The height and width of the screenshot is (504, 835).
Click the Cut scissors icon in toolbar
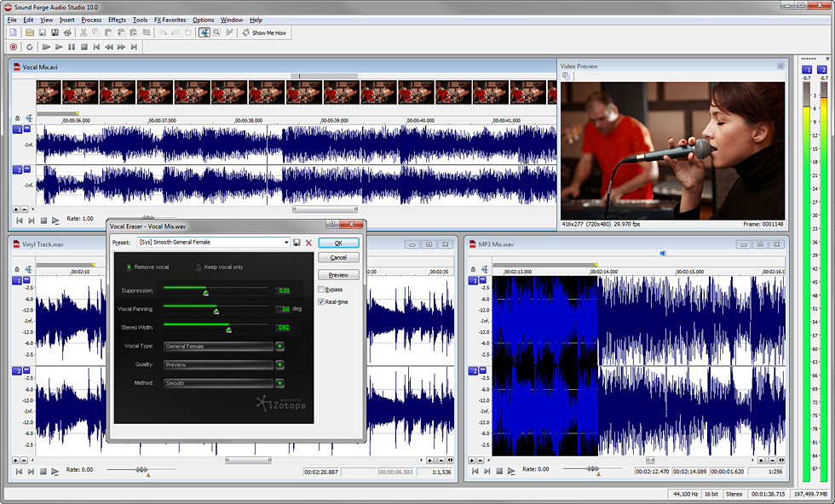coord(83,32)
